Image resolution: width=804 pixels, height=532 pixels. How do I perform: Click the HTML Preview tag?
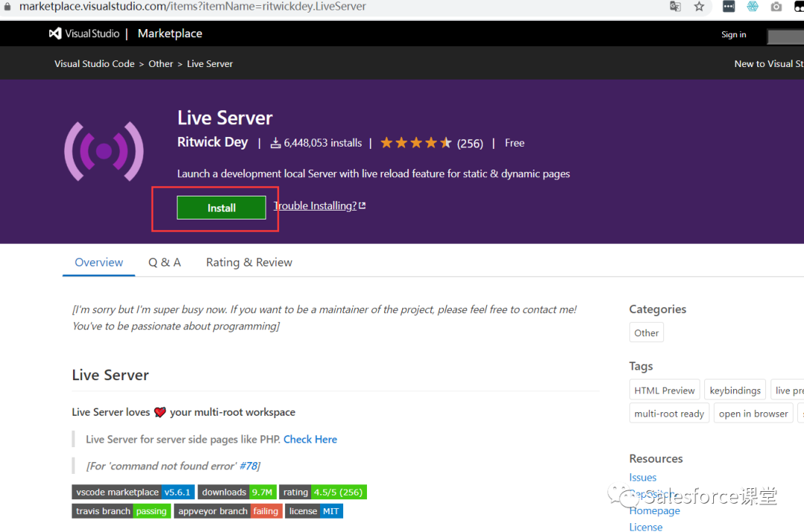[664, 389]
